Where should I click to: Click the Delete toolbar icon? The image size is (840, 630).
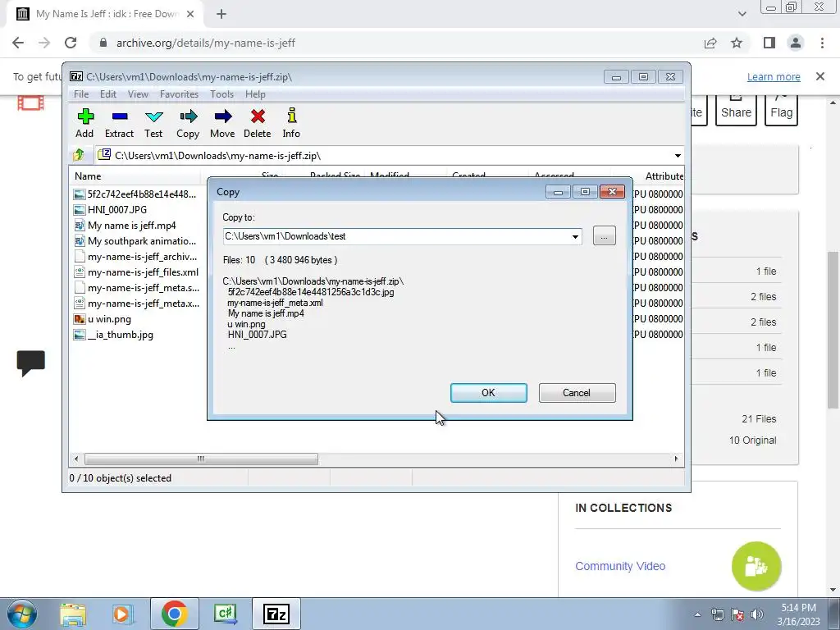[257, 123]
